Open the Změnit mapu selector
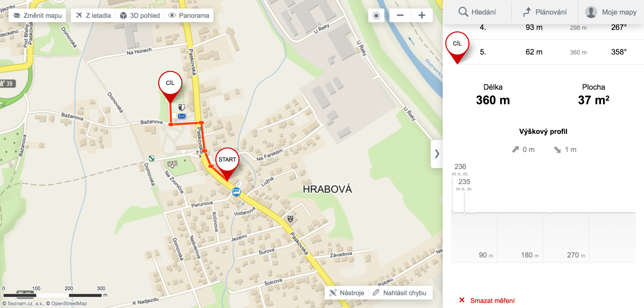This screenshot has height=308, width=644. pyautogui.click(x=37, y=15)
